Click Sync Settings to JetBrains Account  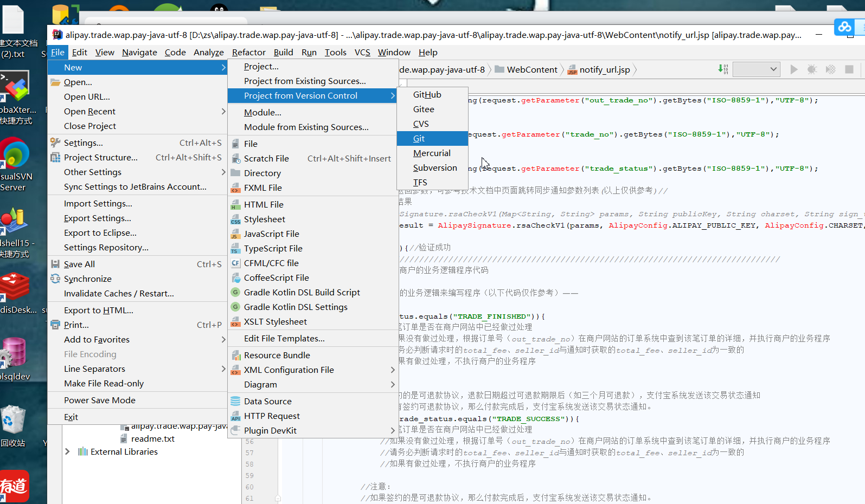point(138,186)
